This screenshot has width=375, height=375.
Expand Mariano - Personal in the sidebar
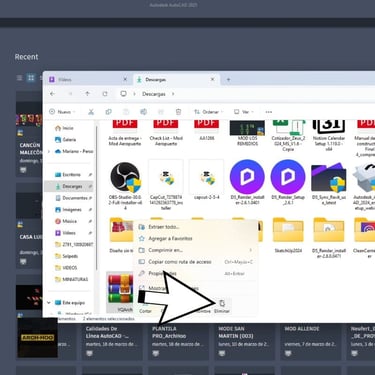(x=49, y=151)
